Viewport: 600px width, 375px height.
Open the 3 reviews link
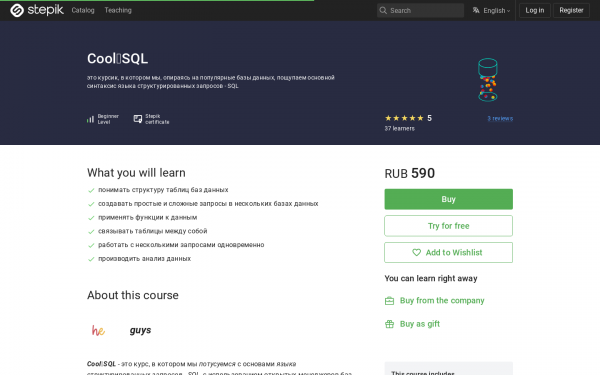coord(500,119)
